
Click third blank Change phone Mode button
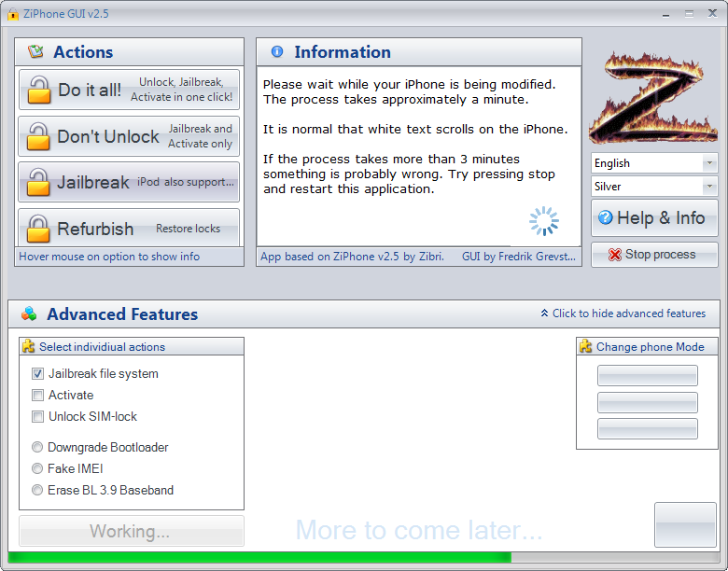[647, 428]
